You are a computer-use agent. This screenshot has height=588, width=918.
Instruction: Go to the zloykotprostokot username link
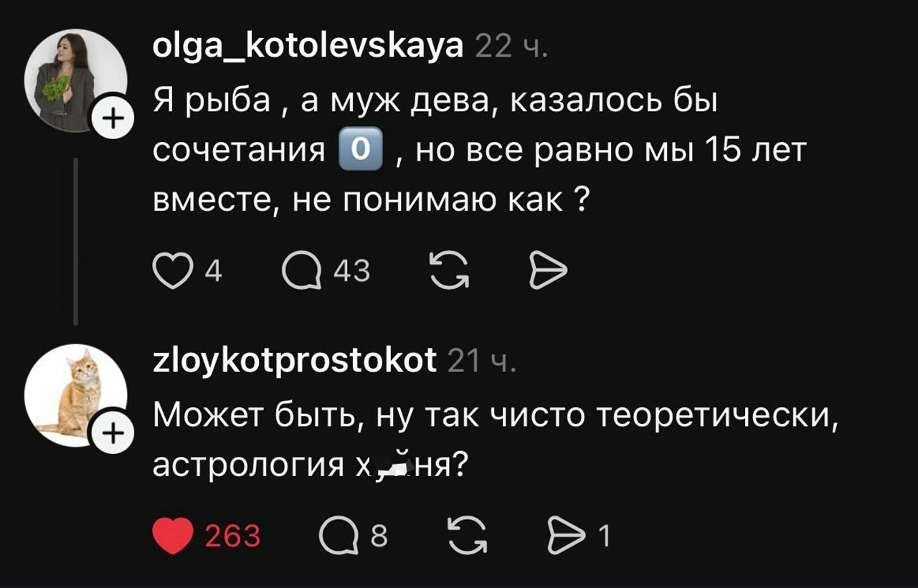coord(295,360)
